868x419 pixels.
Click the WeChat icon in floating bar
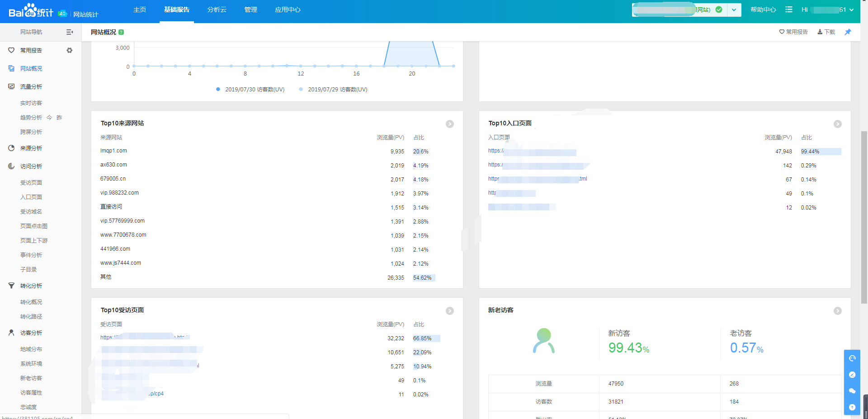pyautogui.click(x=852, y=391)
